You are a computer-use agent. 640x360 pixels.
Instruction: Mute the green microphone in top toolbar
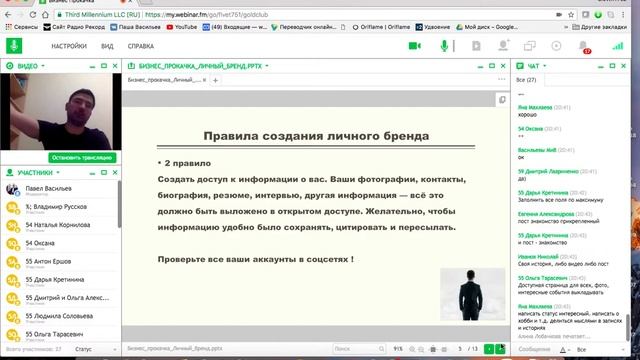point(444,46)
